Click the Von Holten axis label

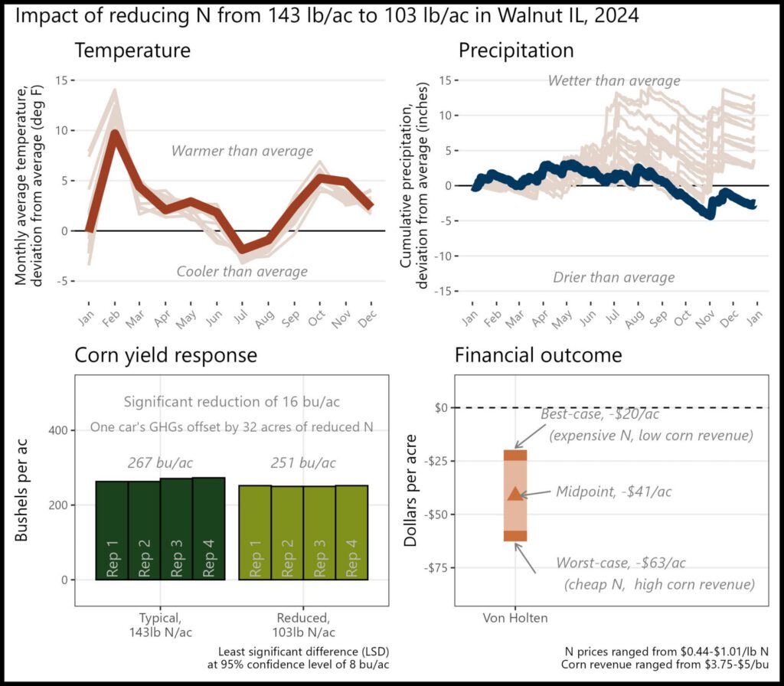515,618
